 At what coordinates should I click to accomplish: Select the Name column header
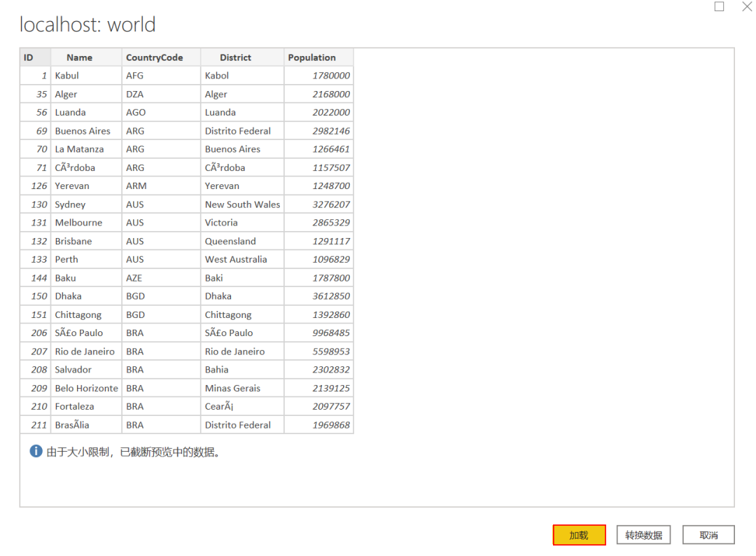tap(86, 57)
